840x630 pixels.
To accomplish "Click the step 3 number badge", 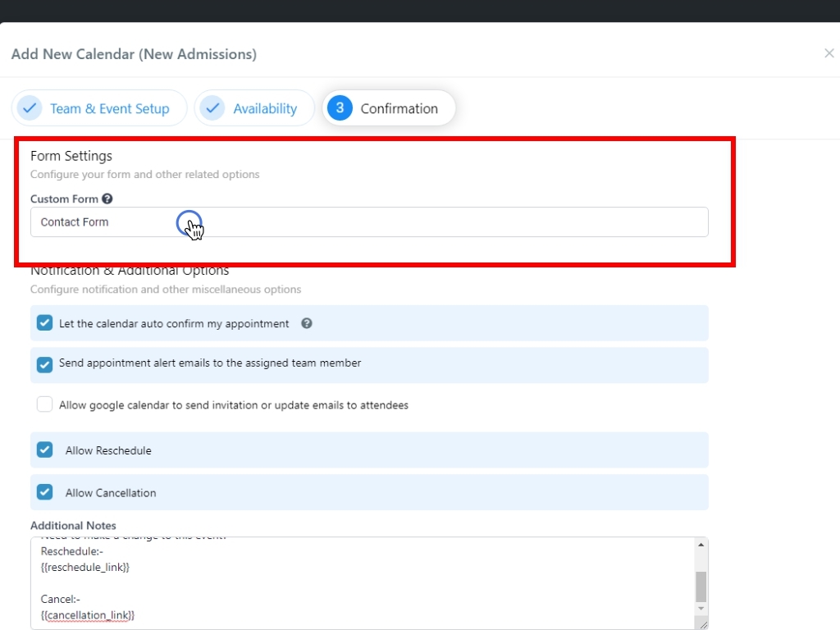I will pyautogui.click(x=340, y=108).
